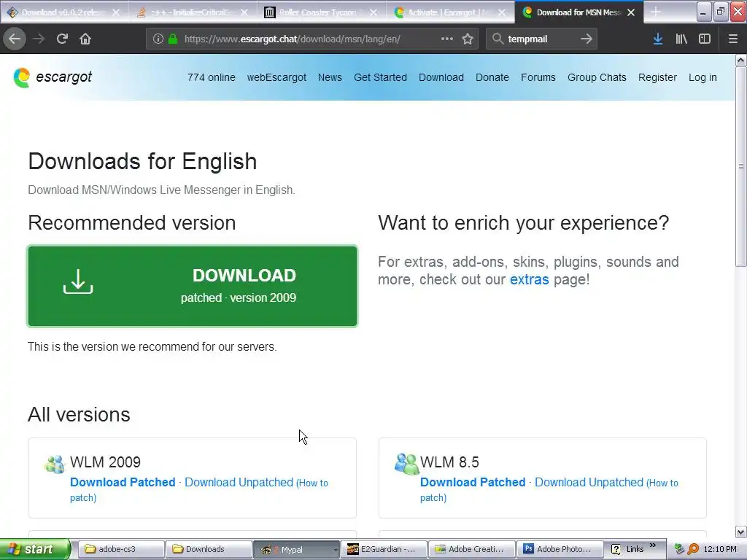Go back to the previous page
The height and width of the screenshot is (560, 747).
15,39
